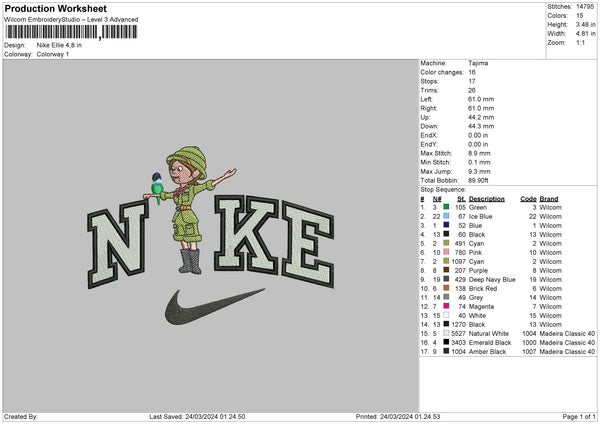The image size is (600, 424).
Task: Select the Natural White Madeira swatch
Action: pyautogui.click(x=445, y=333)
